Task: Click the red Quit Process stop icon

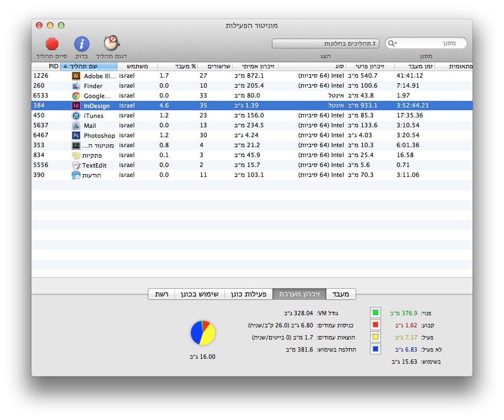Action: 52,44
